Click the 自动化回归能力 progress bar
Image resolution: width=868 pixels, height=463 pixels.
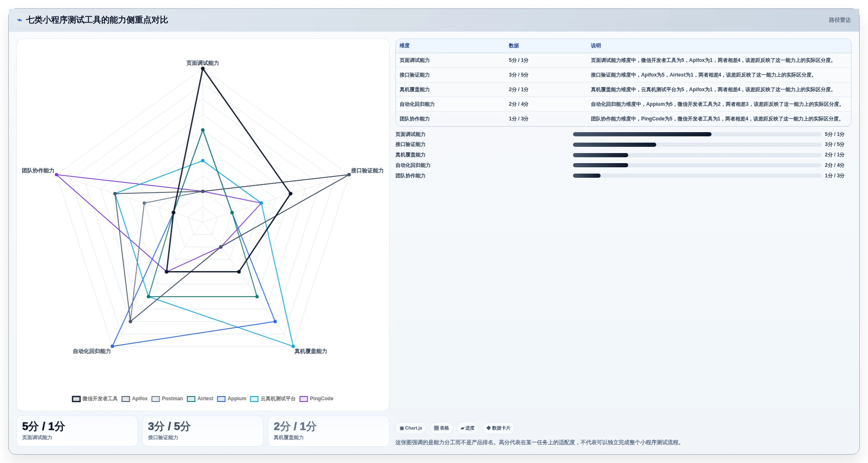tap(697, 165)
